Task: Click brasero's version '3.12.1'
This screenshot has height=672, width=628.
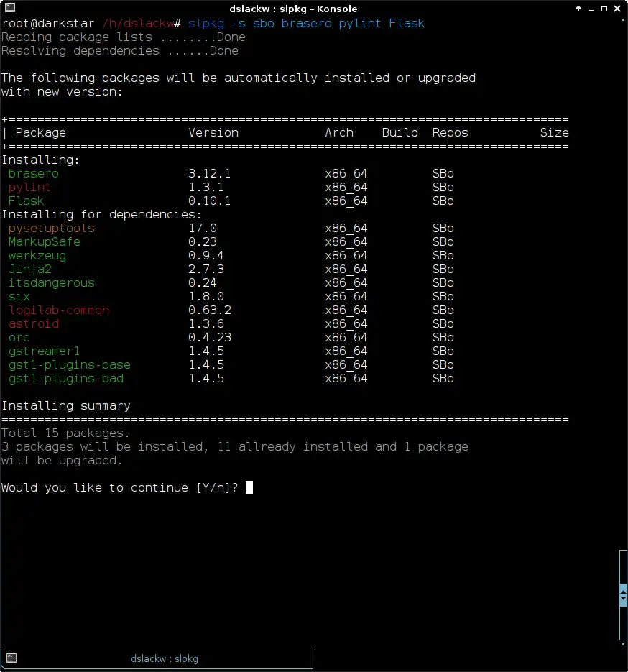Action: tap(210, 174)
